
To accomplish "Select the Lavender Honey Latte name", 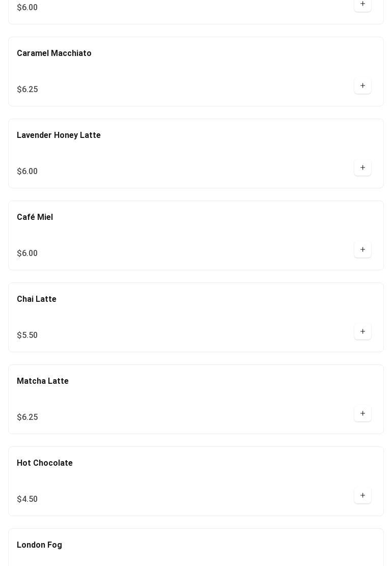I will (59, 135).
